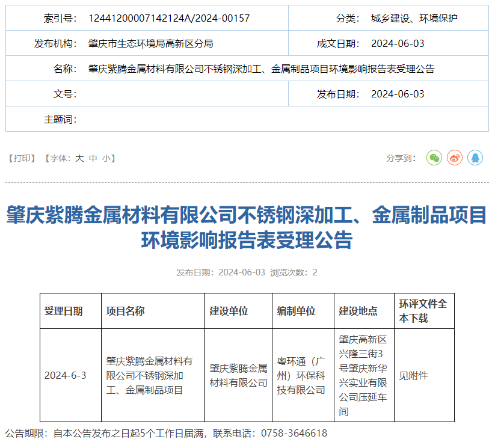498x448 pixels.
Task: Set font size to 小 (small)
Action: (x=106, y=158)
